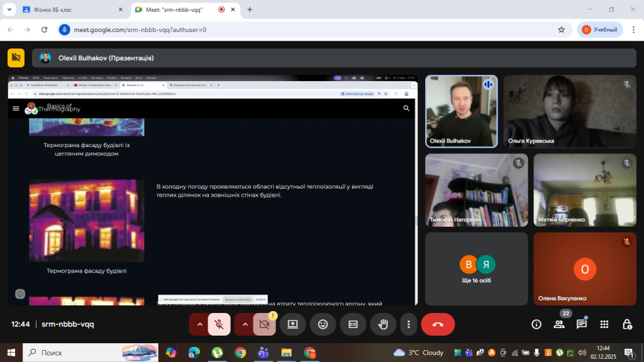Raise hand in the meeting
The image size is (644, 362).
coord(382,324)
